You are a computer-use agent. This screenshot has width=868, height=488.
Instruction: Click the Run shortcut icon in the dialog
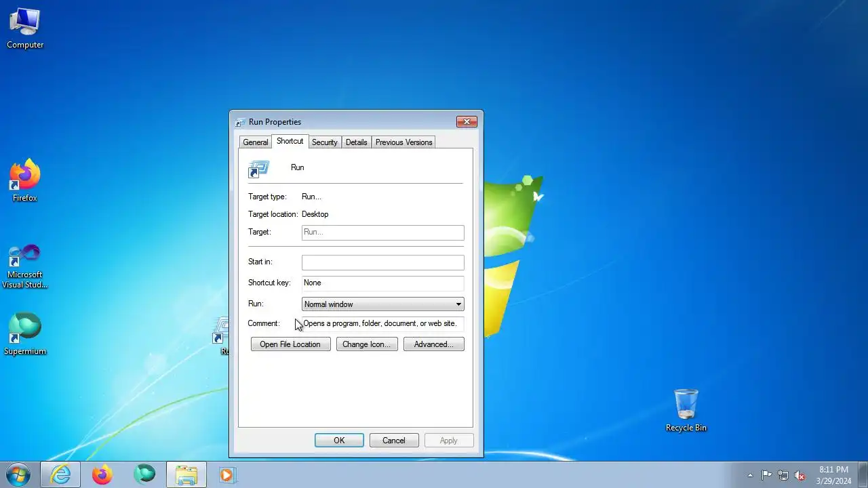[258, 169]
